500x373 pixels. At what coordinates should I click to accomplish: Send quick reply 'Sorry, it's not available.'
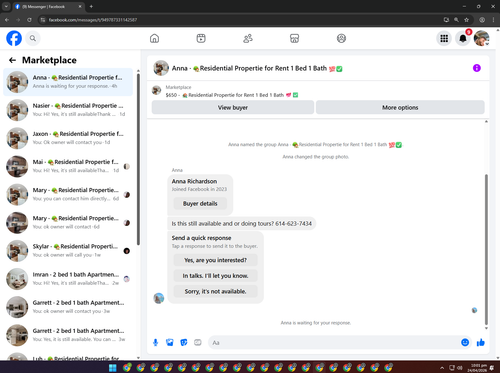click(x=215, y=291)
